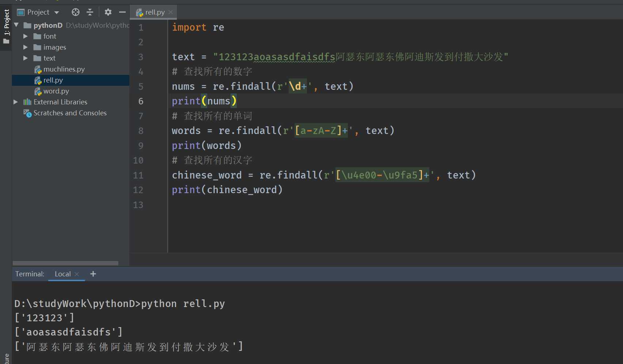Open Project panel settings gear
This screenshot has width=623, height=364.
108,12
